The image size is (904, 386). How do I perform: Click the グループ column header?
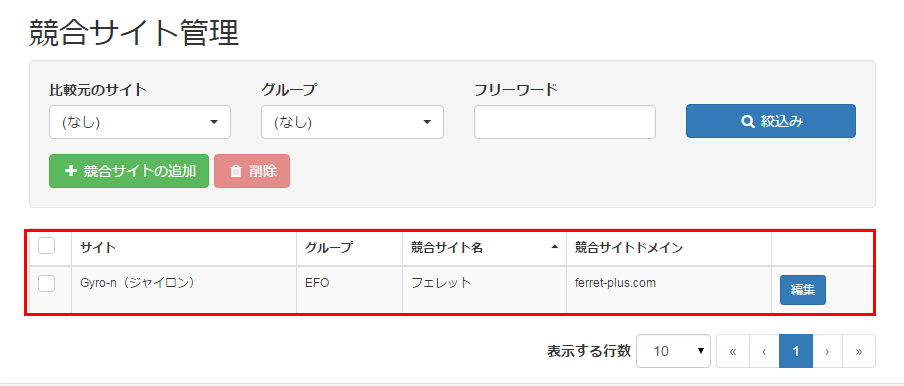pos(329,248)
